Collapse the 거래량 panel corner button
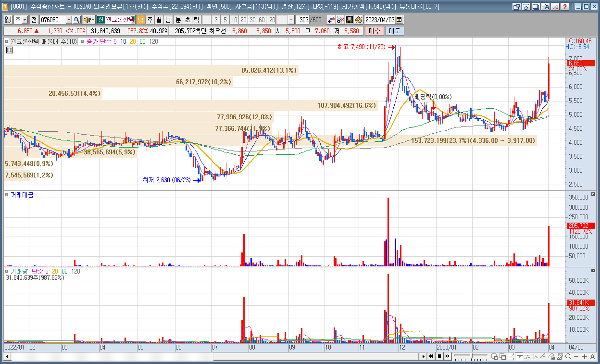The image size is (600, 364). [x=593, y=271]
